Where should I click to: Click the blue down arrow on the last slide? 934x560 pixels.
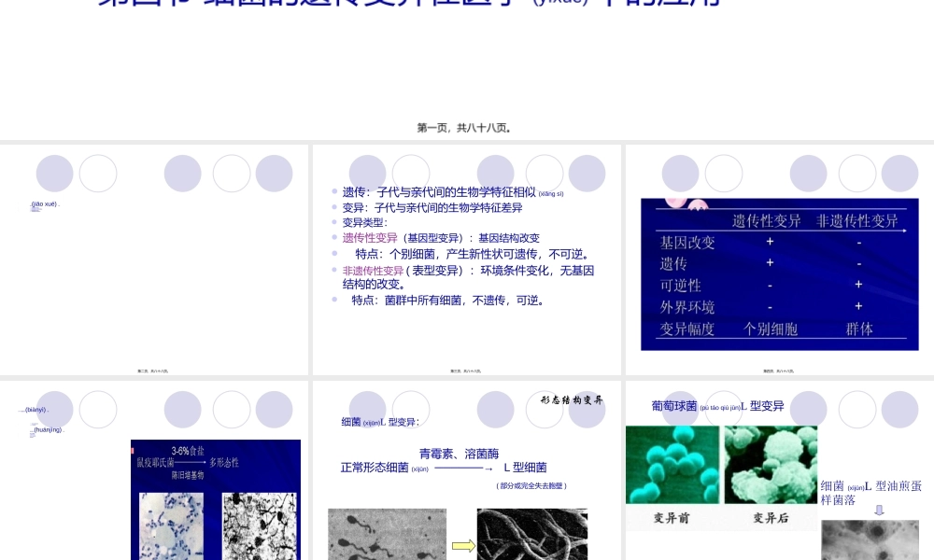coord(878,511)
